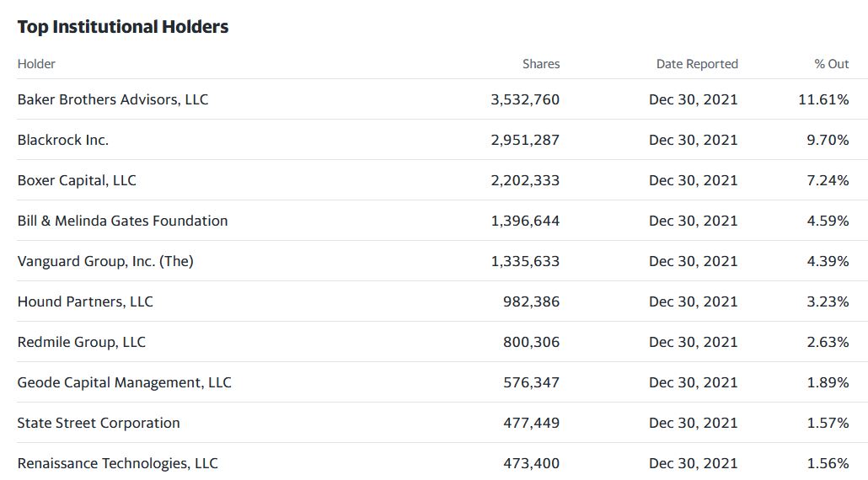Click the Top Institutional Holders heading

pyautogui.click(x=123, y=27)
